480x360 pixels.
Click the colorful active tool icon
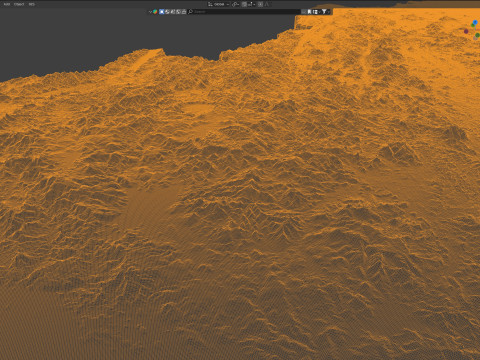(155, 12)
